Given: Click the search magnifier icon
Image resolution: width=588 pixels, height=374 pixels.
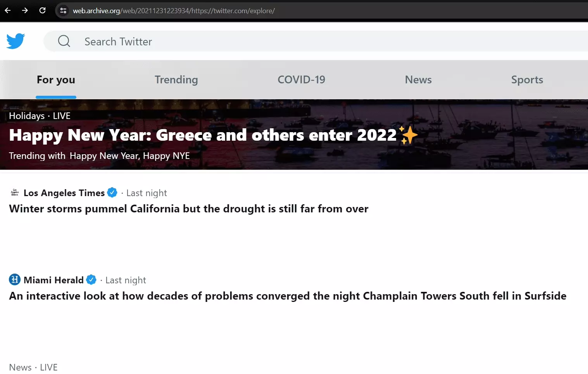Looking at the screenshot, I should 64,41.
